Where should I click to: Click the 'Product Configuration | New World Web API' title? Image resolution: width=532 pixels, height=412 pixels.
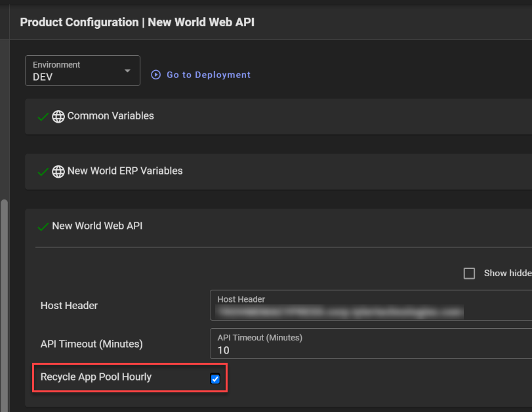[137, 22]
